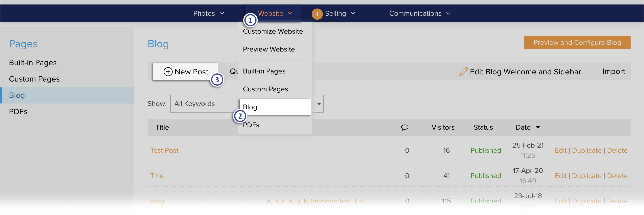Click Delete for Test Post
Viewport: 644px width, 215px height.
617,150
